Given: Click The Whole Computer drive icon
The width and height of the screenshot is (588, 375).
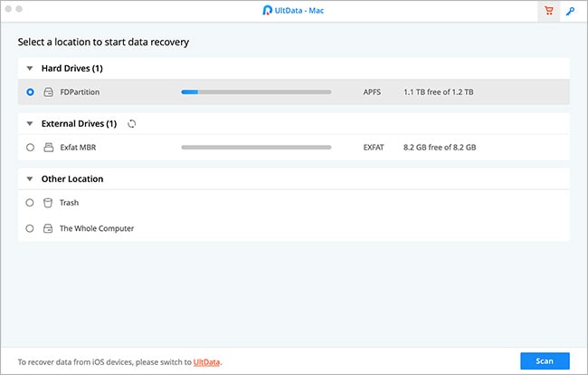Looking at the screenshot, I should [48, 228].
